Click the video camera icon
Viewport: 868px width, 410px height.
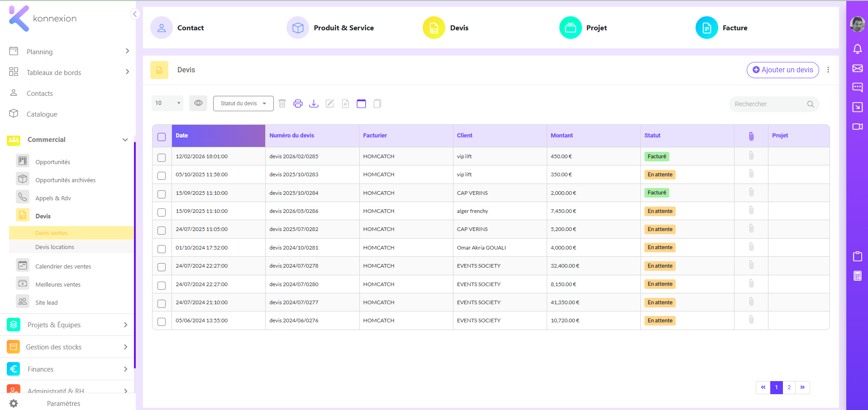coord(857,127)
